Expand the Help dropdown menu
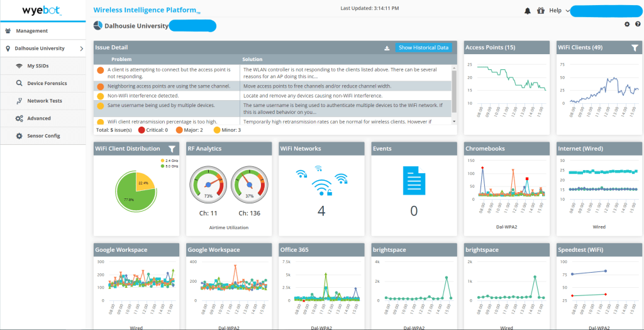Screen dimensions: 644x330 point(568,11)
